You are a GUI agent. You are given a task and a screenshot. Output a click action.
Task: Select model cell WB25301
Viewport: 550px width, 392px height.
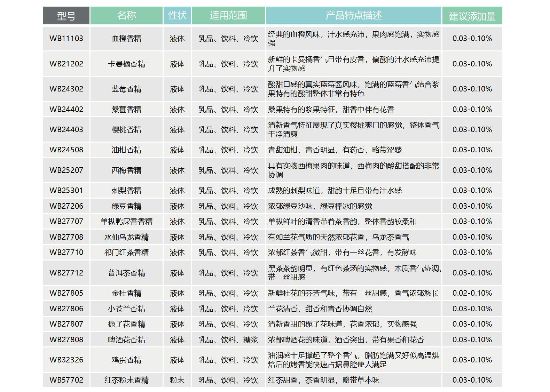[66, 191]
